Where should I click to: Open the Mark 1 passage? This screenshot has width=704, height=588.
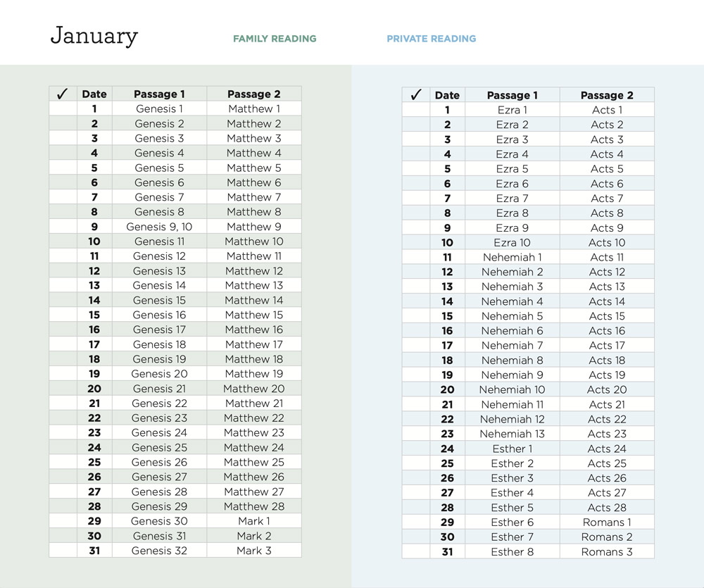coord(253,521)
